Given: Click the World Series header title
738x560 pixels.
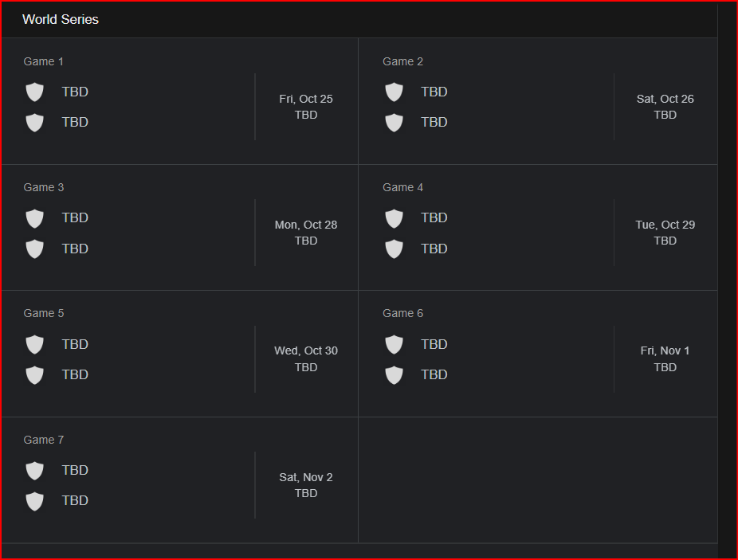Looking at the screenshot, I should [61, 19].
